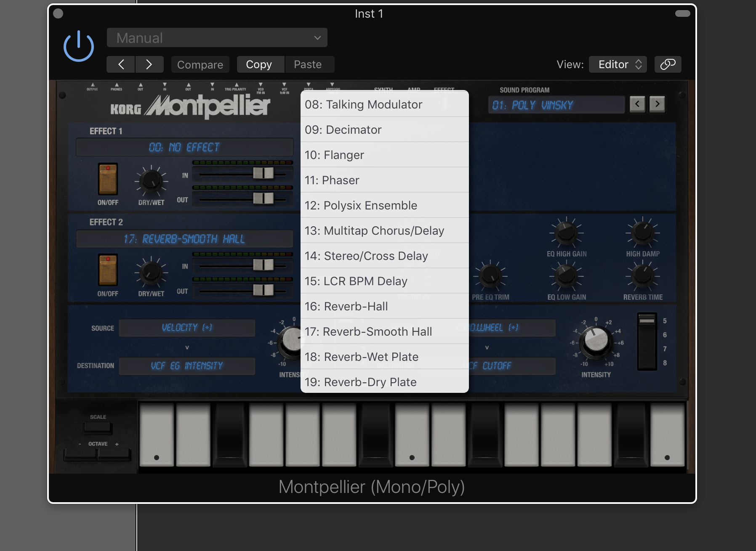Pick 14: Stereo/Cross Delay
This screenshot has height=551, width=756.
(385, 256)
